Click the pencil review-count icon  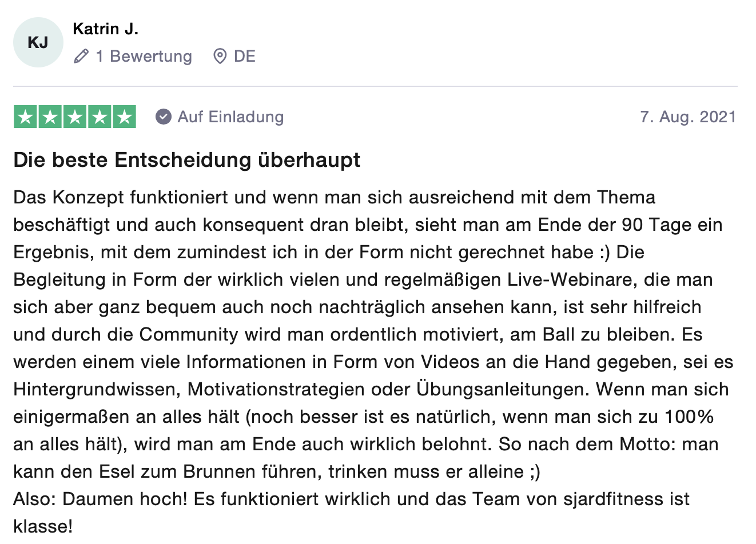coord(81,56)
